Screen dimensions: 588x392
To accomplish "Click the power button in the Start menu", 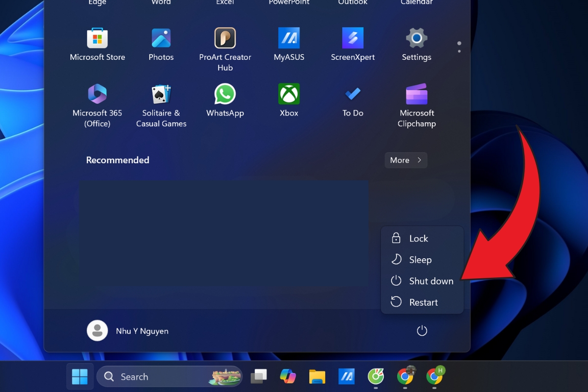I will pyautogui.click(x=422, y=331).
